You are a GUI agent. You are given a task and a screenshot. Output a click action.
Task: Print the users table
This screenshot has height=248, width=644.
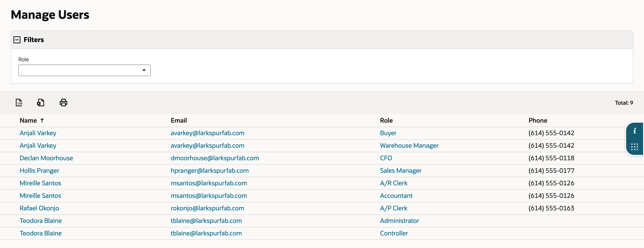[64, 103]
